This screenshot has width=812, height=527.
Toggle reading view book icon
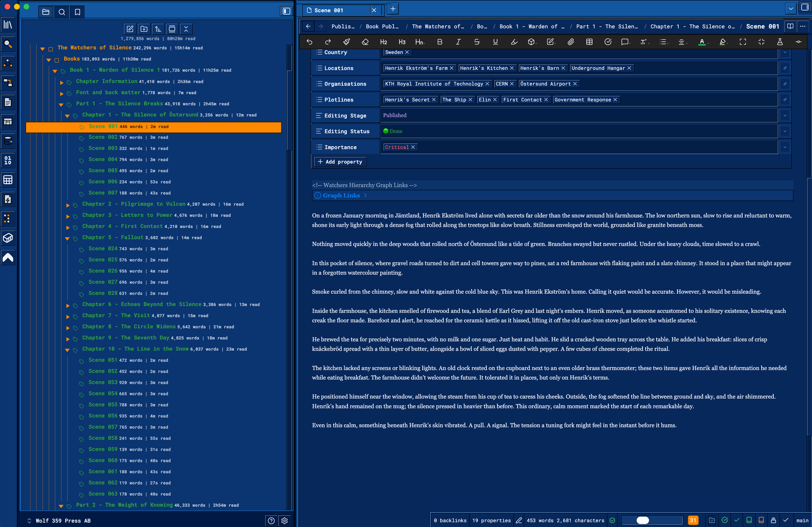(x=790, y=26)
